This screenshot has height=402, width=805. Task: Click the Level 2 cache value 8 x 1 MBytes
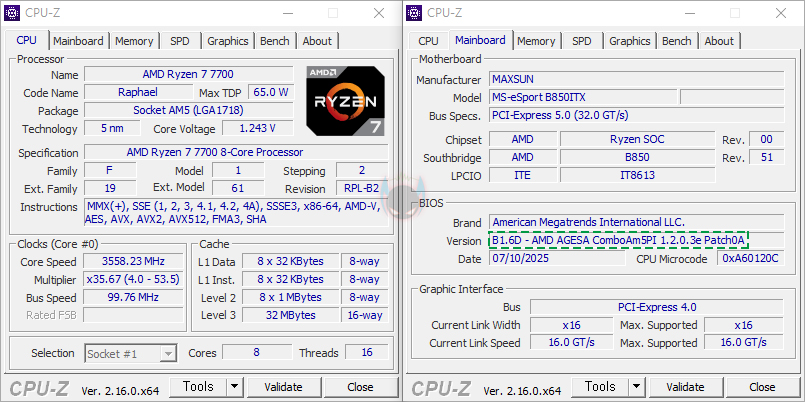pos(291,297)
